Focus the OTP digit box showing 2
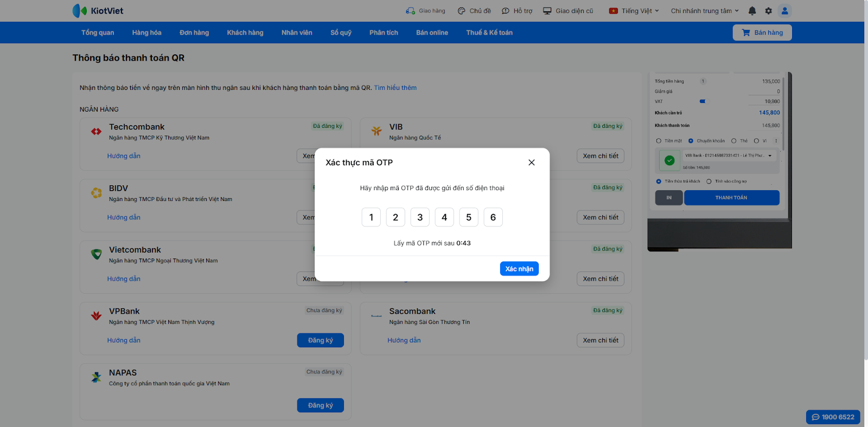The width and height of the screenshot is (868, 427). pos(395,217)
